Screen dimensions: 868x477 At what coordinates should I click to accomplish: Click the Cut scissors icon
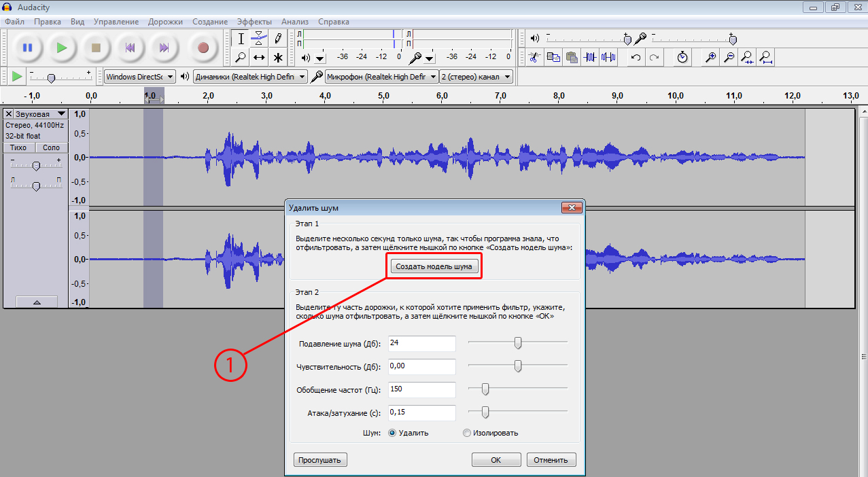(x=535, y=57)
